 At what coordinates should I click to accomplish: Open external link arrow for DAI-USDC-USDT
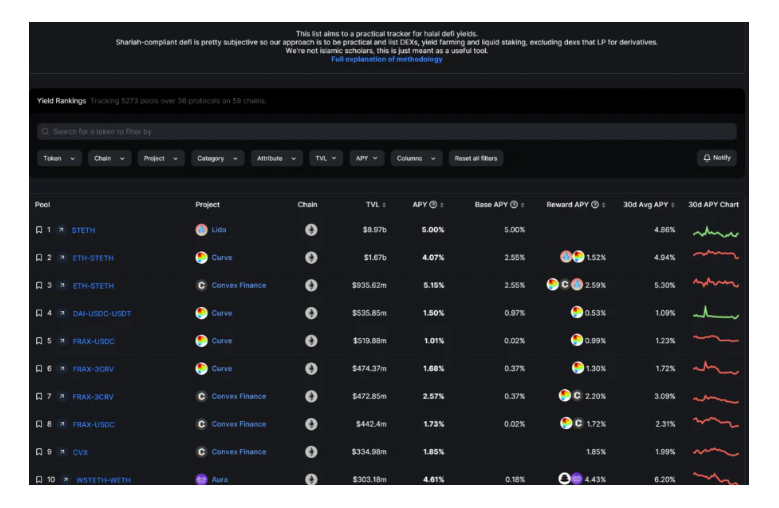pyautogui.click(x=62, y=313)
